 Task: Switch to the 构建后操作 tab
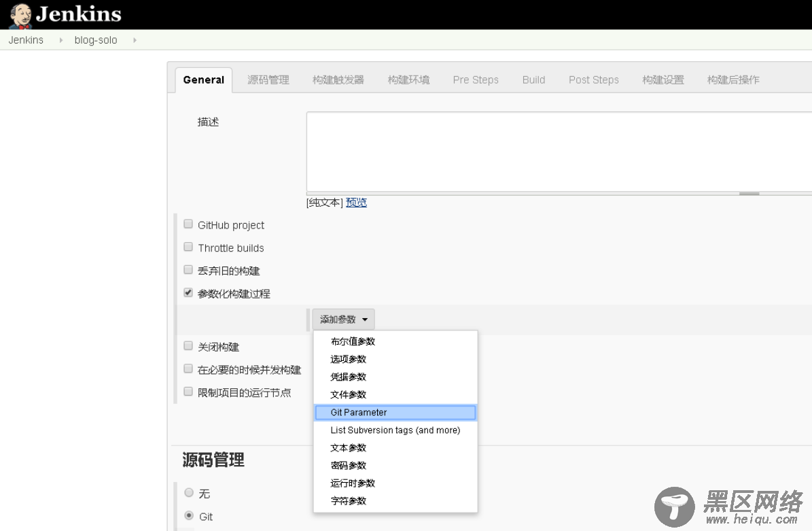(733, 80)
